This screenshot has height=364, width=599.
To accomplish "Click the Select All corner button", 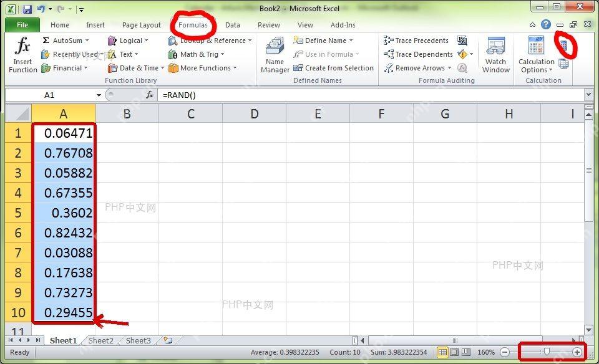I will 18,113.
